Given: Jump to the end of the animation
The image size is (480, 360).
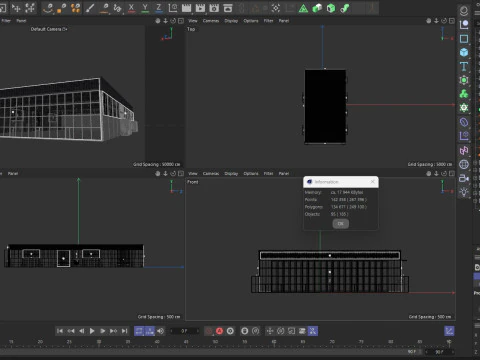Looking at the screenshot, I should coord(124,331).
